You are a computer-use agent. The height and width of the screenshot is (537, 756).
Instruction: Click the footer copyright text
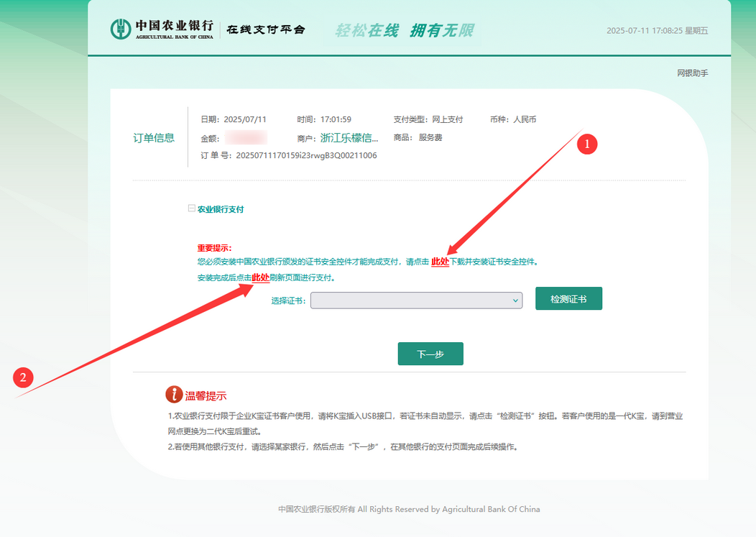409,509
